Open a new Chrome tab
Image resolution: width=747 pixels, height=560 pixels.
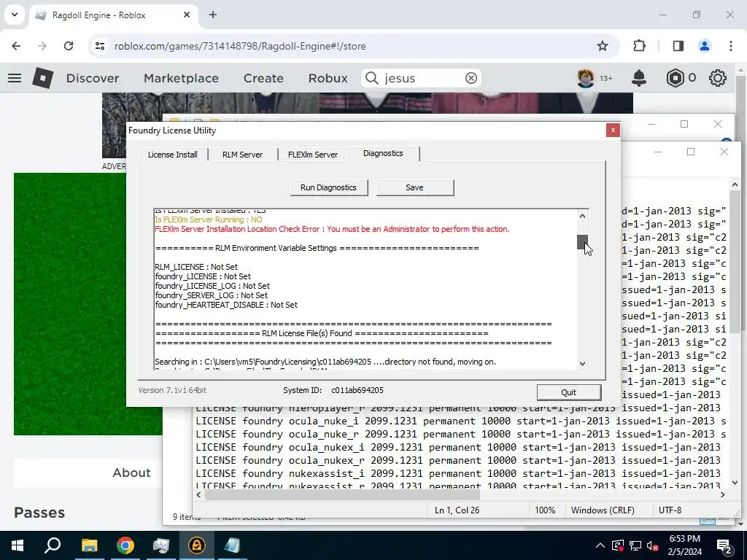[x=213, y=15]
